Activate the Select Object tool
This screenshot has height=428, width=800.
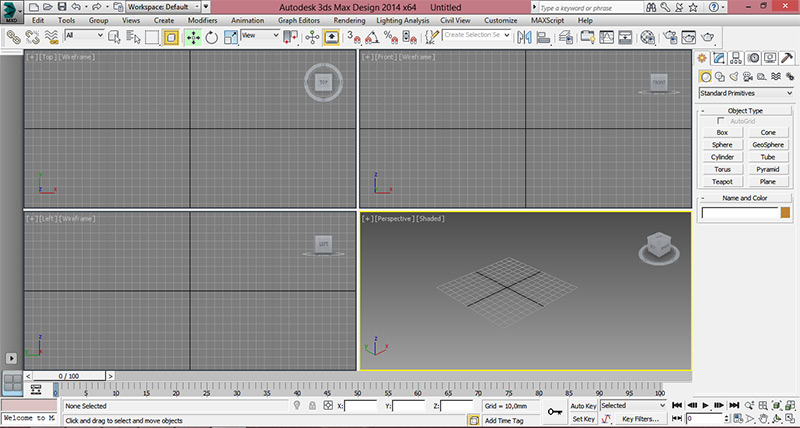pos(114,37)
